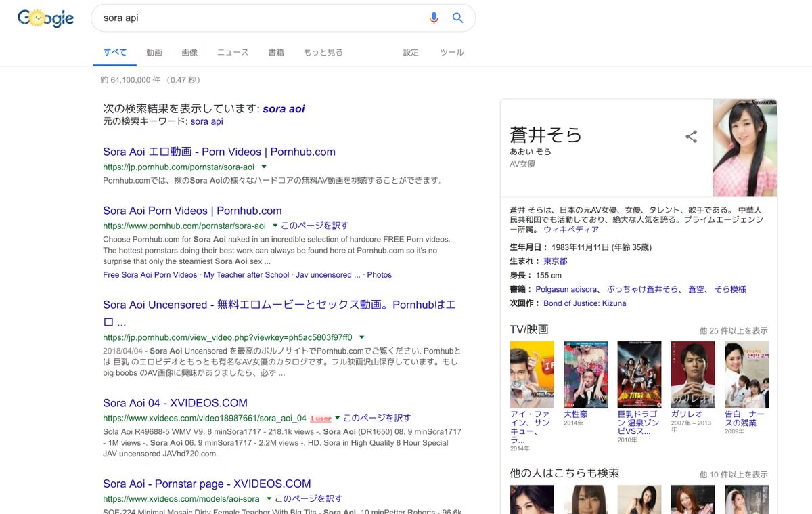The width and height of the screenshot is (812, 514).
Task: Open the ぶっちゃけ蒼井そら book link
Action: click(x=644, y=289)
